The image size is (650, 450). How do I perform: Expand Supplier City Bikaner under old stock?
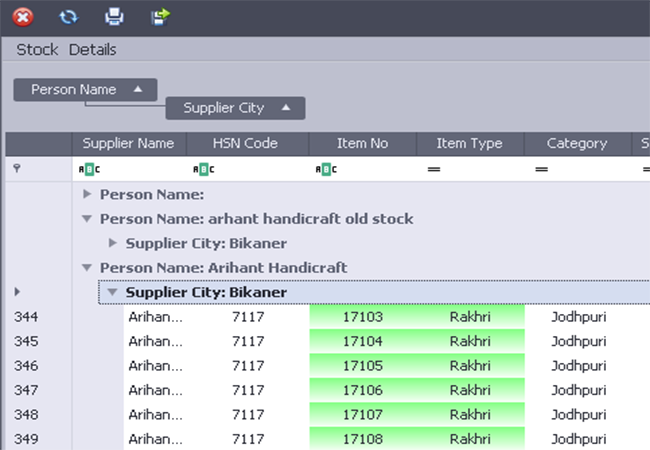click(112, 243)
